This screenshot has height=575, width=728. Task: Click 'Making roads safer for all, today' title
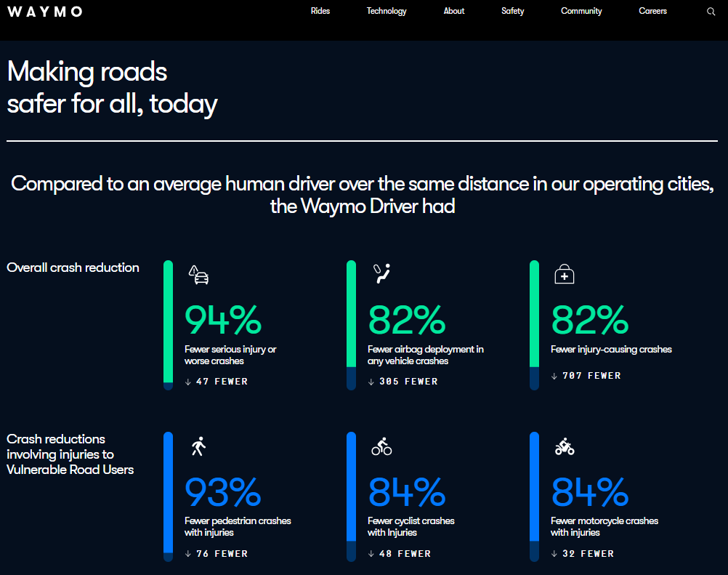[x=112, y=88]
